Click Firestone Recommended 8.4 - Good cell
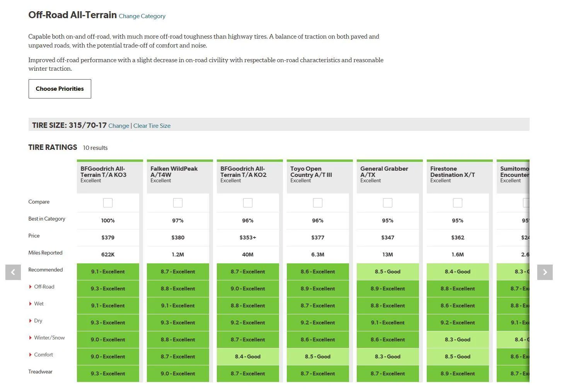 pyautogui.click(x=458, y=272)
